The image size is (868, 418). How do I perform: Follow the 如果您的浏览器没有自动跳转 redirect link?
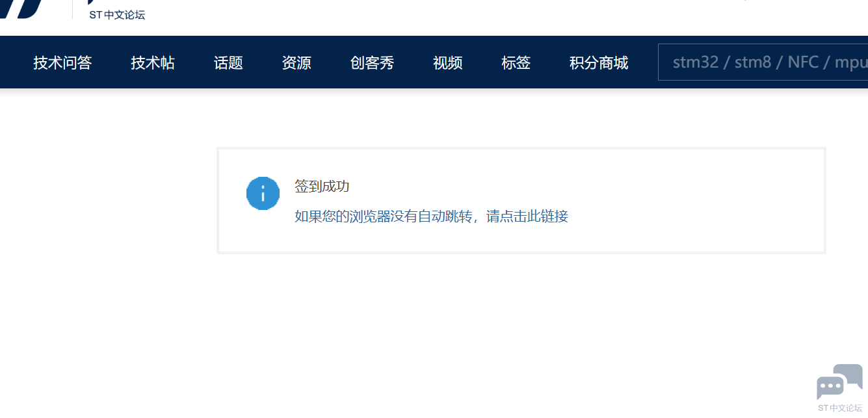pos(431,216)
